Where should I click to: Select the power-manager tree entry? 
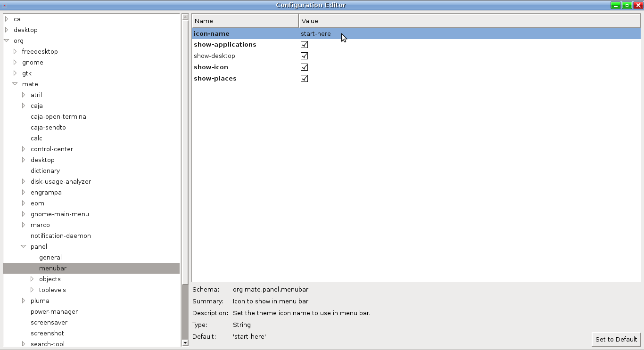54,312
